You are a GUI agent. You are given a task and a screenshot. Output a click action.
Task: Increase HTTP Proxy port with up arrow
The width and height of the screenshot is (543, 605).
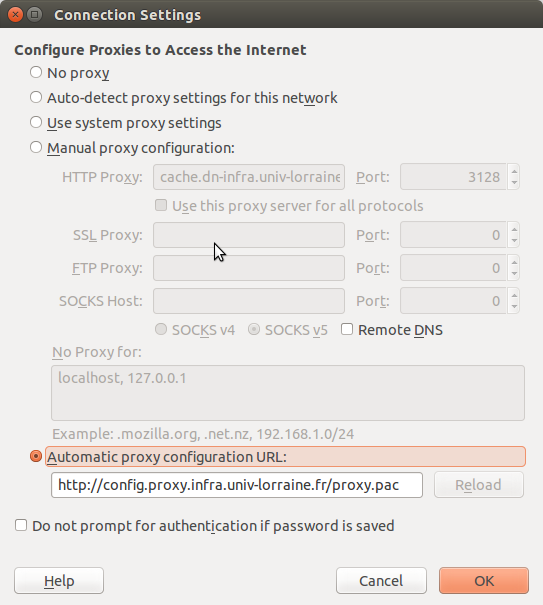point(514,171)
